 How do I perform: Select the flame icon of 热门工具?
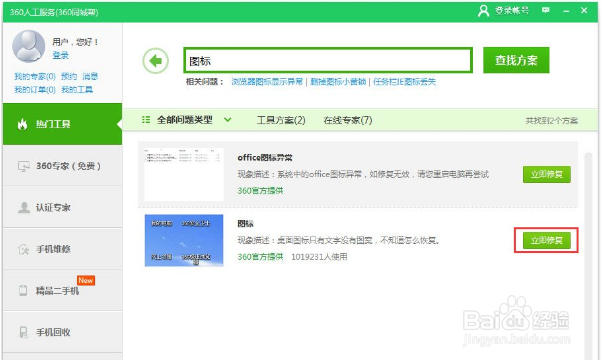click(22, 124)
